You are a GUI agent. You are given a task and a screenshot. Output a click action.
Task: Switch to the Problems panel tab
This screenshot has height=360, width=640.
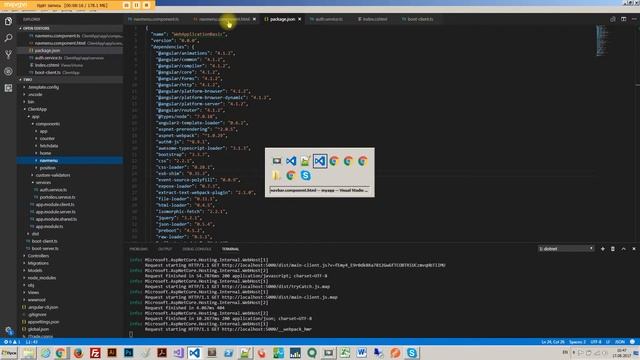tap(138, 249)
